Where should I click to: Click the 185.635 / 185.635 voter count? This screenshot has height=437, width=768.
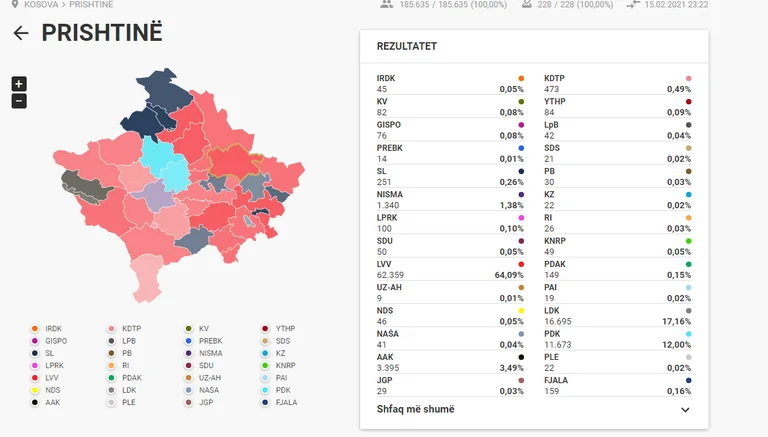[x=453, y=4]
